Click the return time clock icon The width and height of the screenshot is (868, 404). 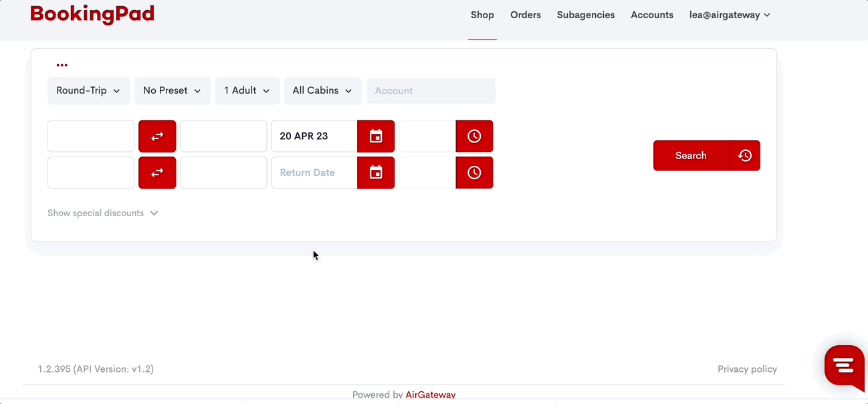(474, 173)
